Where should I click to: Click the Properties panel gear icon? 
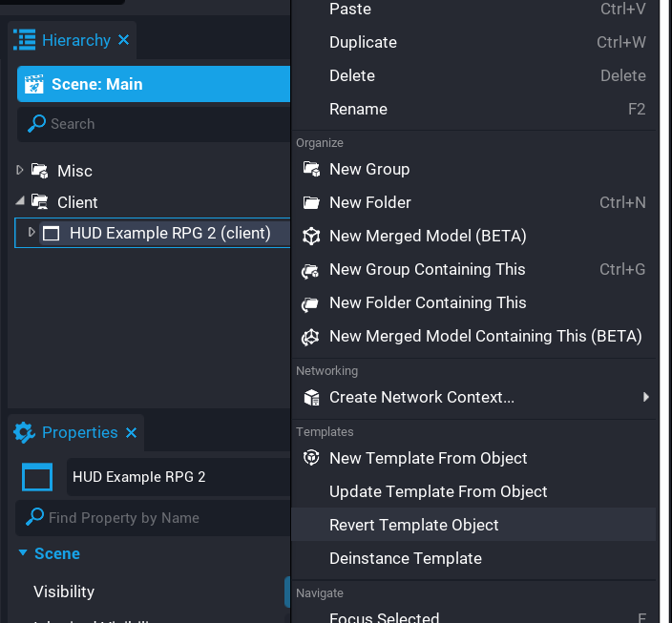25,432
